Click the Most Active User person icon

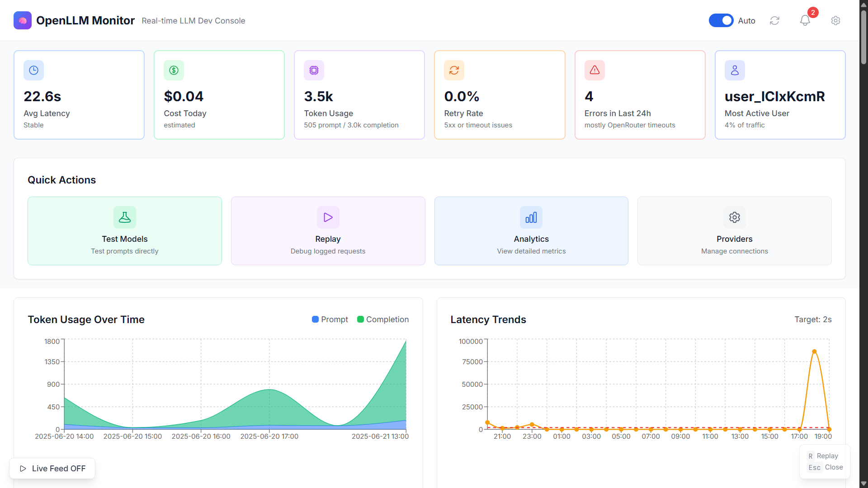(735, 70)
